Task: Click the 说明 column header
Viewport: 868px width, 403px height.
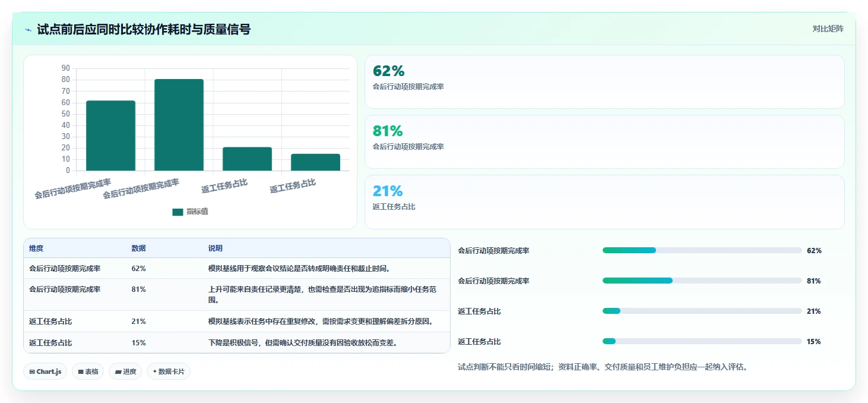Action: pyautogui.click(x=216, y=248)
